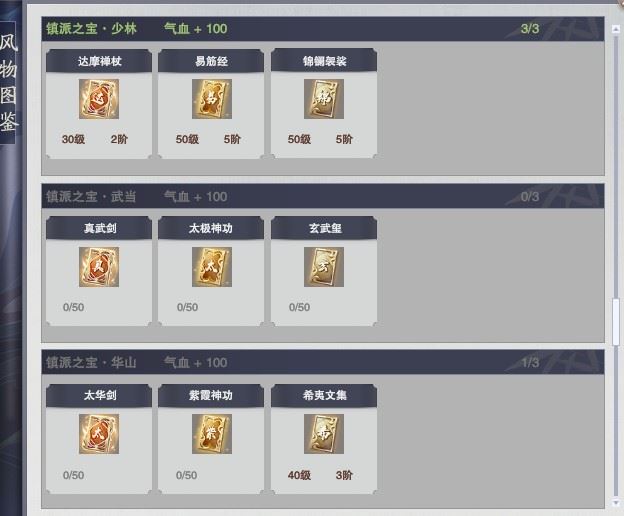Image resolution: width=624 pixels, height=516 pixels.
Task: Click the 达摩禅杖 title label
Action: tap(99, 61)
